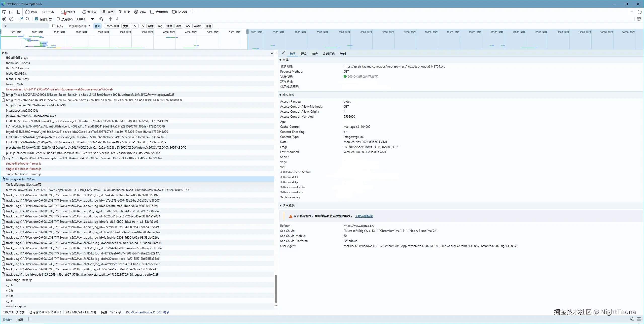This screenshot has width=644, height=324.
Task: Click the import HAR upload arrow
Action: click(x=110, y=19)
